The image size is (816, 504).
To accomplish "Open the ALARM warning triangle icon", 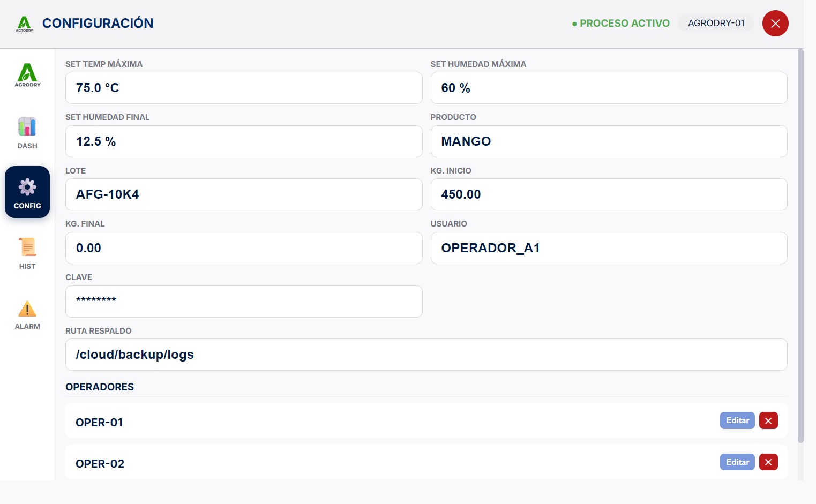I will coord(27,309).
